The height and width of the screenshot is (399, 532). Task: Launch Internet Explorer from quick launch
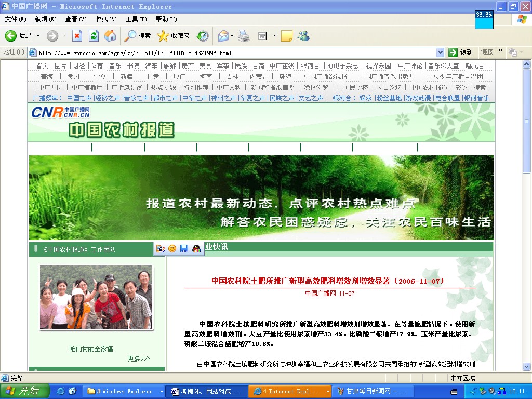pyautogui.click(x=61, y=391)
